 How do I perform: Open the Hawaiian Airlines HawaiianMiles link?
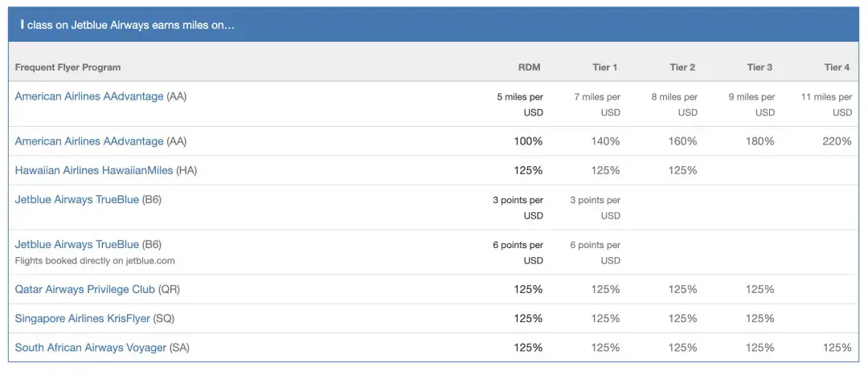pos(94,170)
